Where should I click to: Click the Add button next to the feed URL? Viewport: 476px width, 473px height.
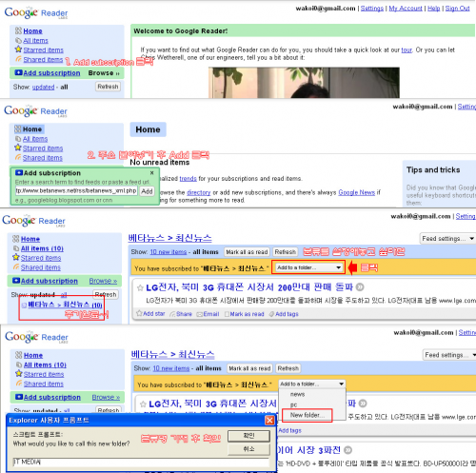(147, 191)
